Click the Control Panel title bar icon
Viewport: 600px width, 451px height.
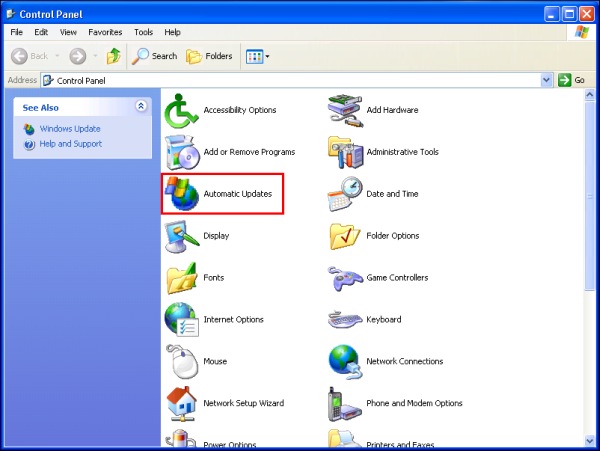tap(11, 14)
